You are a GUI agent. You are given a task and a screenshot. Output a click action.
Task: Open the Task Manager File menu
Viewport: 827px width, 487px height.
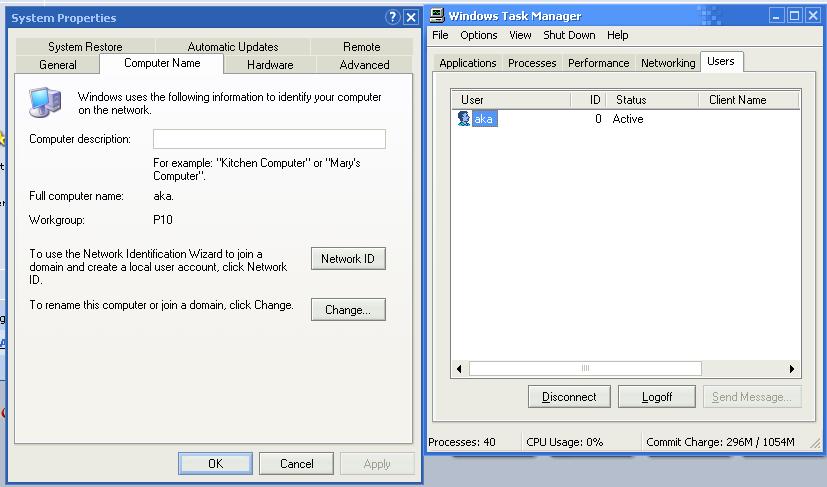pos(440,35)
